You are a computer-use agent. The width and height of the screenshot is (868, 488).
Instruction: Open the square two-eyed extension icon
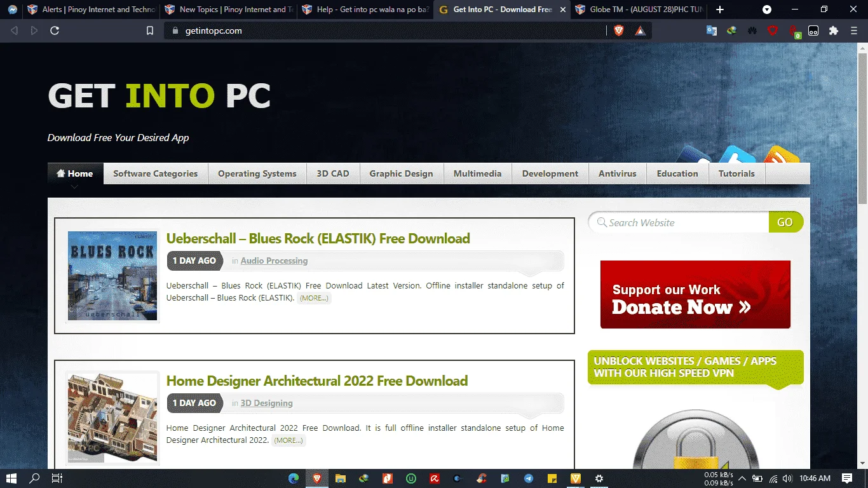pyautogui.click(x=813, y=30)
